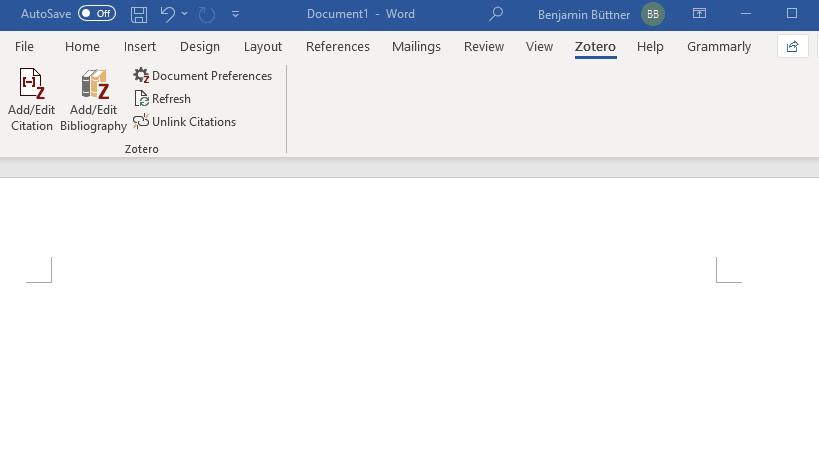Open the search magnifier in title bar
Viewport: 819px width, 470px height.
pos(496,14)
